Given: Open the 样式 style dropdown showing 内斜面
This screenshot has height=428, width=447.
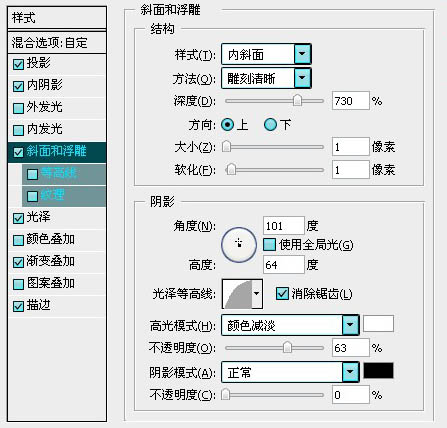Looking at the screenshot, I should [266, 54].
